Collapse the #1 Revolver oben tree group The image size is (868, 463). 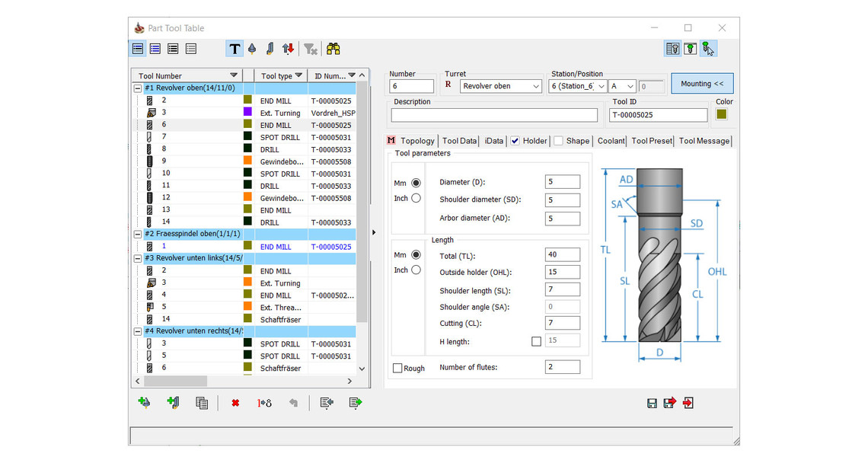click(x=138, y=88)
